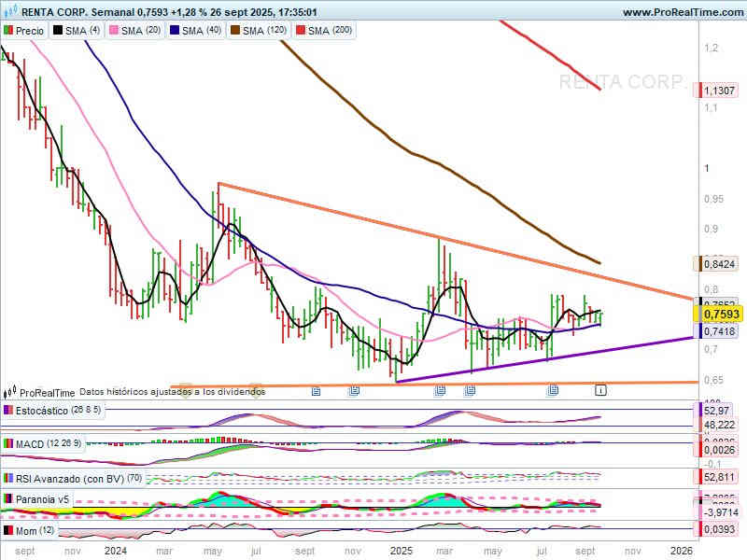747x560 pixels.
Task: Open the event document icon at September 2024
Action: pyautogui.click(x=316, y=391)
